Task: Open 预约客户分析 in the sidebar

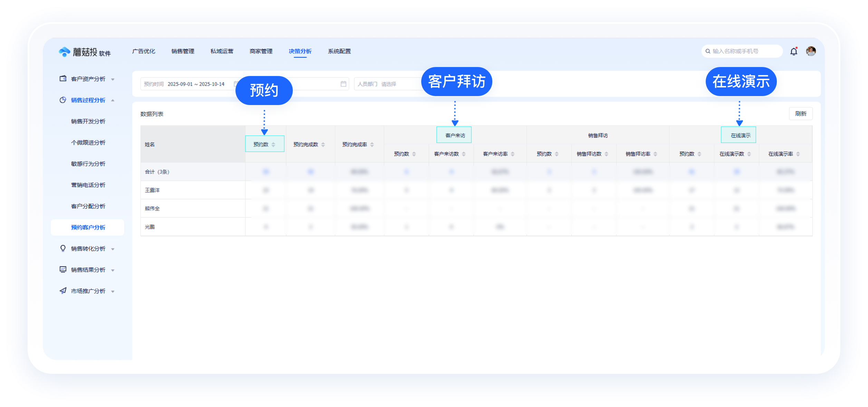Action: [88, 227]
